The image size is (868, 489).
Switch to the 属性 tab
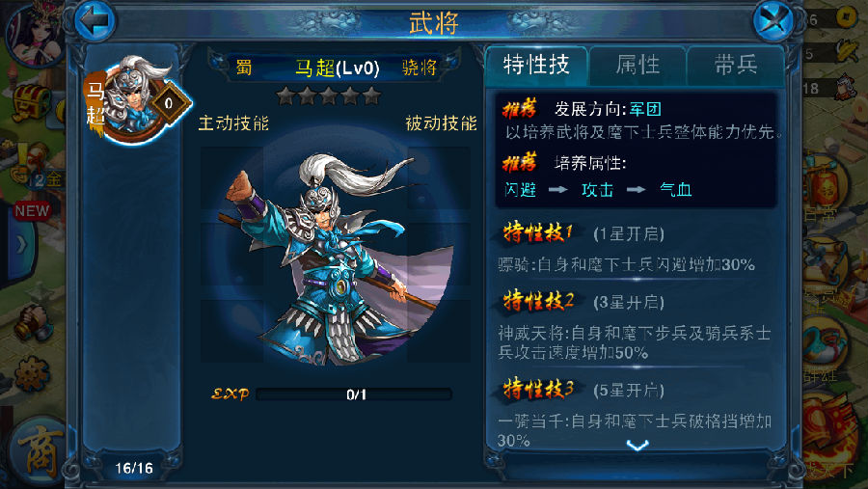coord(637,66)
